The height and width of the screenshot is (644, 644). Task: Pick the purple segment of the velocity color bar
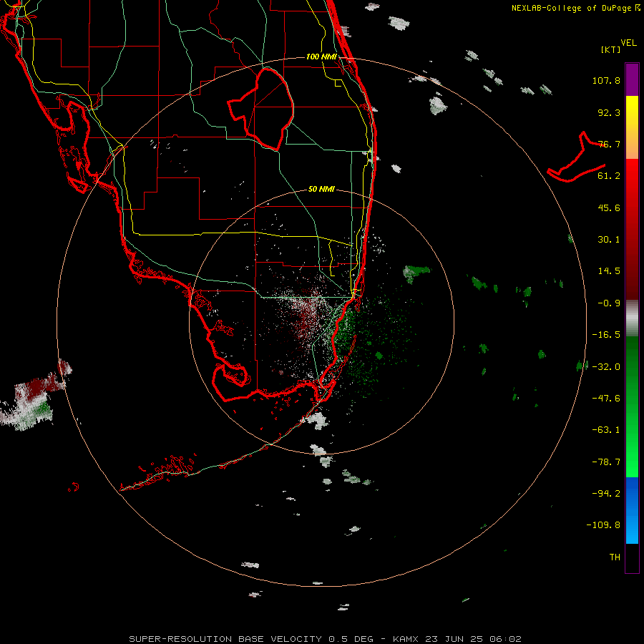632,80
